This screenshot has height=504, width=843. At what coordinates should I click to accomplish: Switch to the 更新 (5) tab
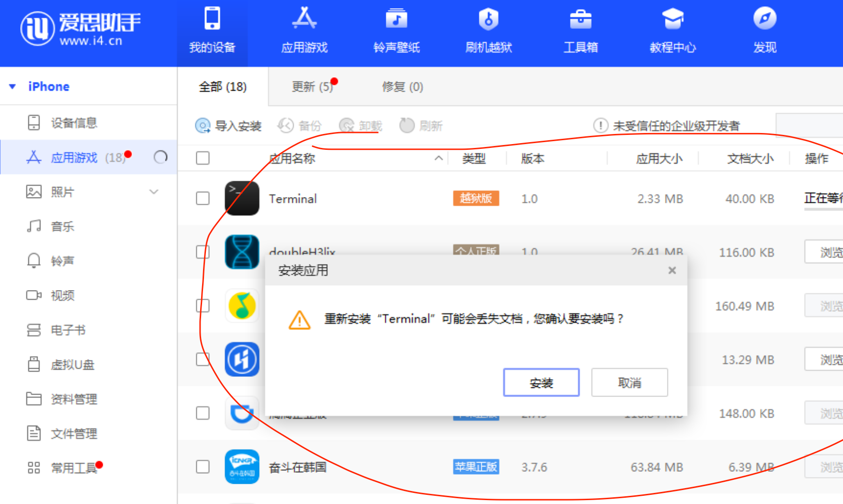[313, 87]
